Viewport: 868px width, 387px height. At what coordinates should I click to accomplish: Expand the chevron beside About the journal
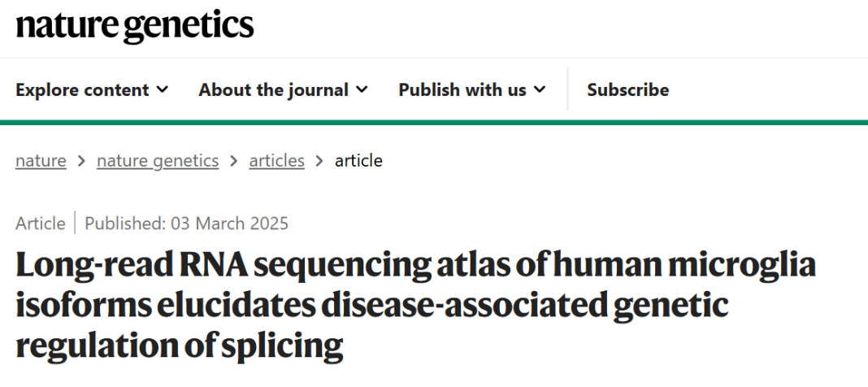(x=362, y=89)
